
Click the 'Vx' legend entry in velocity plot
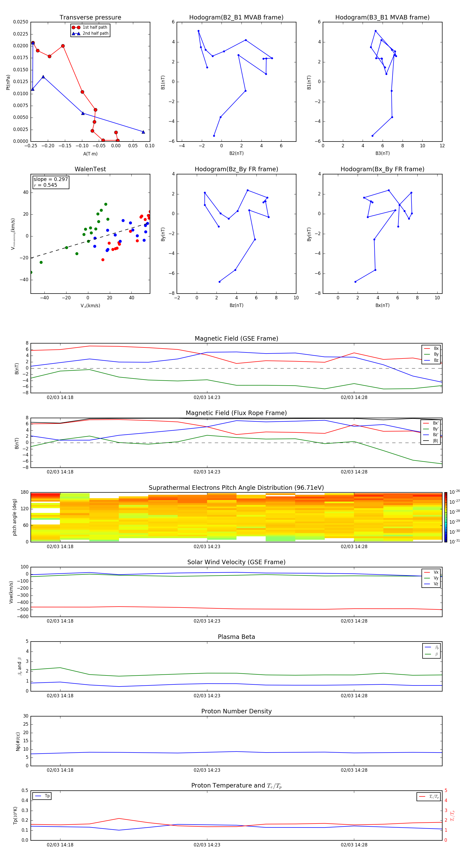[431, 572]
